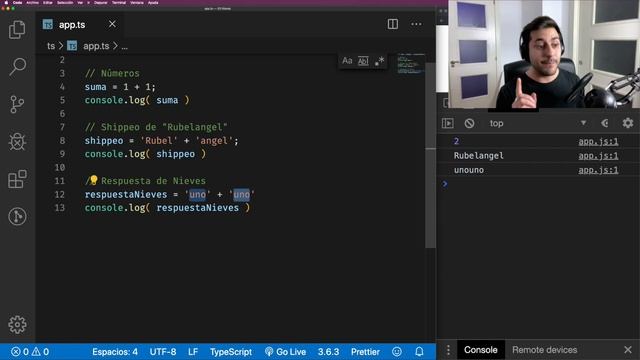Open the Apple menu
The height and width of the screenshot is (360, 640).
[x=6, y=2]
